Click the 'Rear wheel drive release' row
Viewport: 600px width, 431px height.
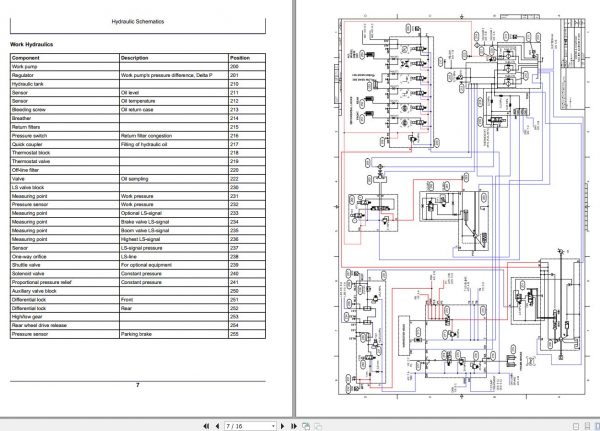(x=138, y=325)
